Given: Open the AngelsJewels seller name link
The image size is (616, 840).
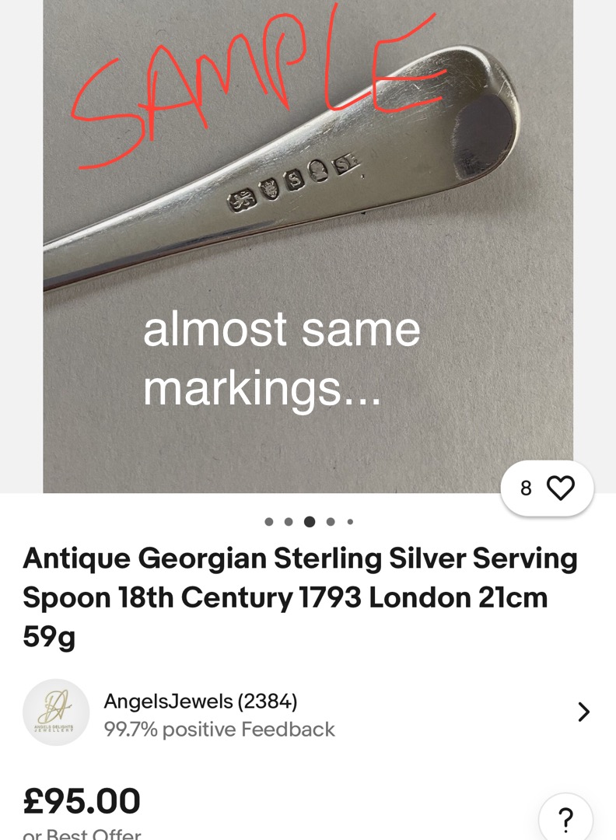Looking at the screenshot, I should 168,702.
